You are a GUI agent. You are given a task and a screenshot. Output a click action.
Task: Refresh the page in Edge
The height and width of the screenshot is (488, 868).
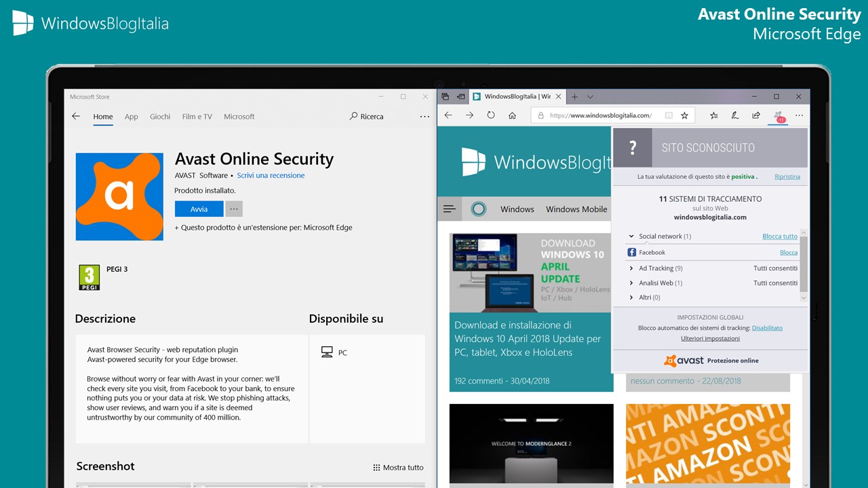[491, 116]
